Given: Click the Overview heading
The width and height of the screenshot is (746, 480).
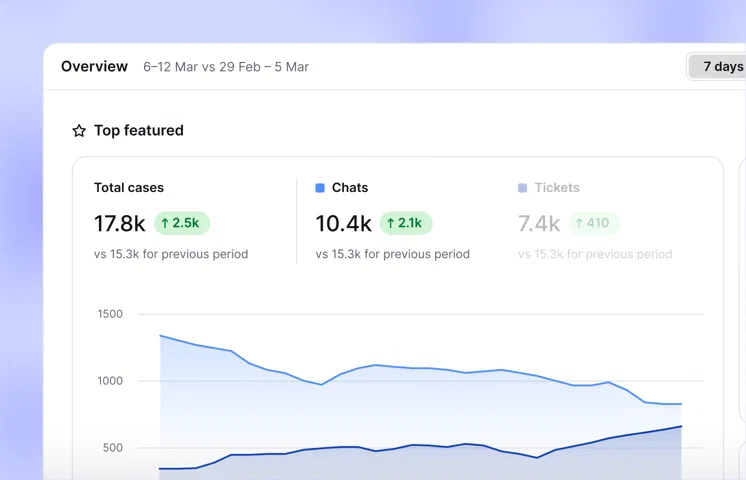Looking at the screenshot, I should 94,67.
